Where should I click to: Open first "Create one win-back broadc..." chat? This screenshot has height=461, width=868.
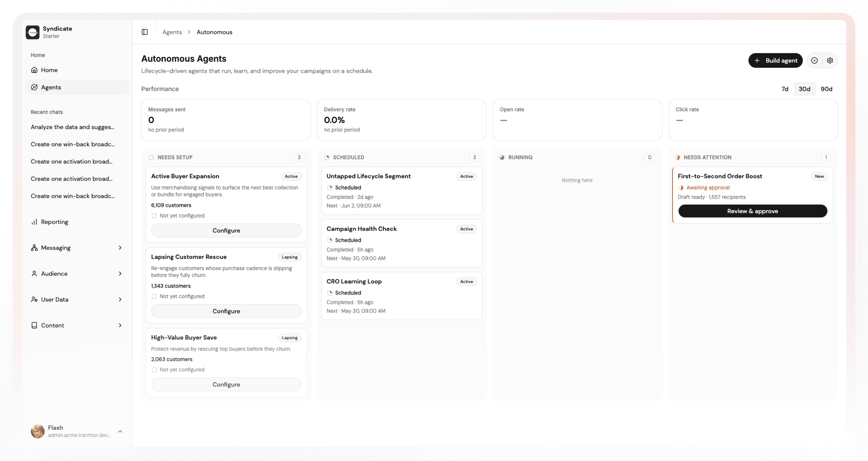coord(72,144)
